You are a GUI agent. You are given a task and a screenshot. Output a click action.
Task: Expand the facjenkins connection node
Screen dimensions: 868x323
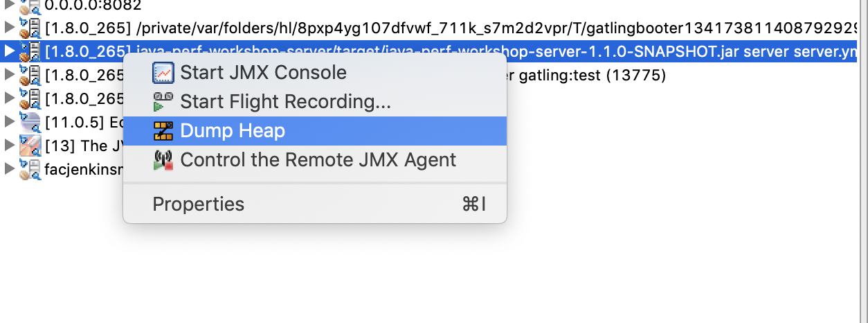(x=9, y=169)
